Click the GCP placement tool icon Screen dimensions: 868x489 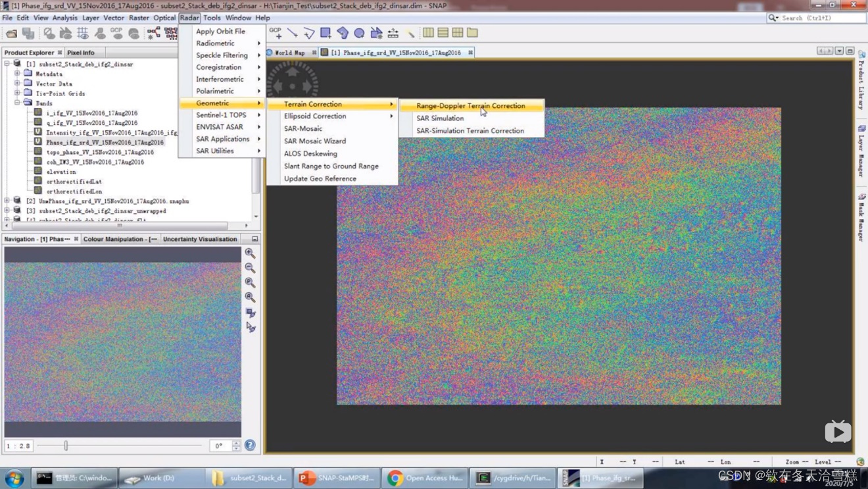pyautogui.click(x=276, y=32)
